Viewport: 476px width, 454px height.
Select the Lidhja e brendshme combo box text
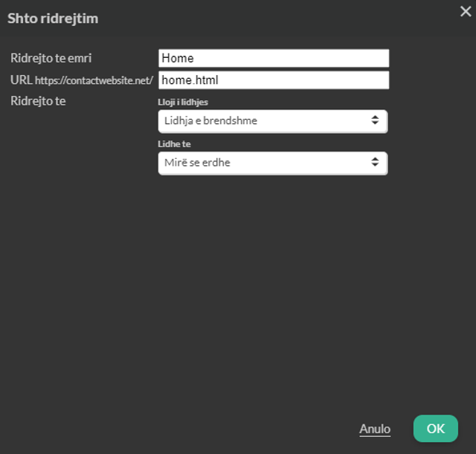point(210,120)
